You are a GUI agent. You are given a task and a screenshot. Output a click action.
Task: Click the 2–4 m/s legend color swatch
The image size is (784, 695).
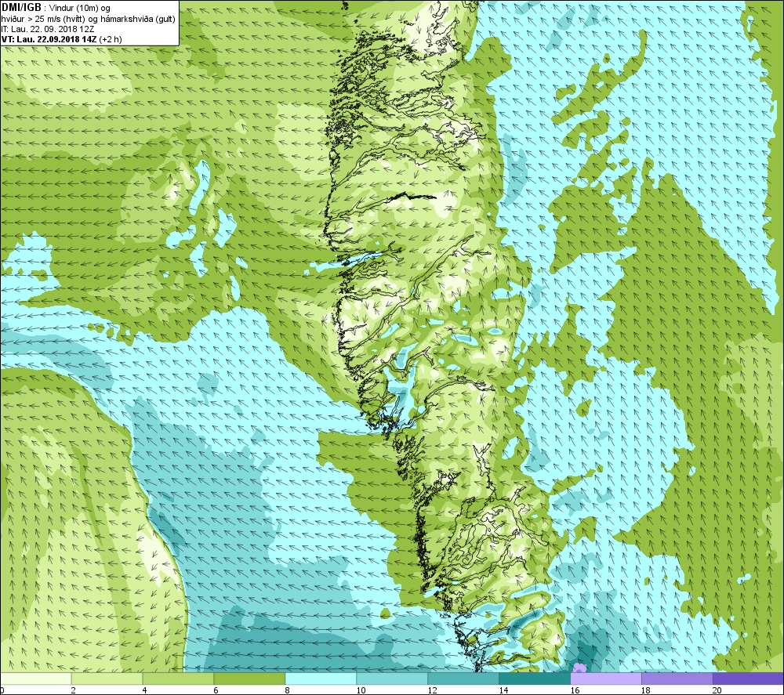[x=107, y=679]
